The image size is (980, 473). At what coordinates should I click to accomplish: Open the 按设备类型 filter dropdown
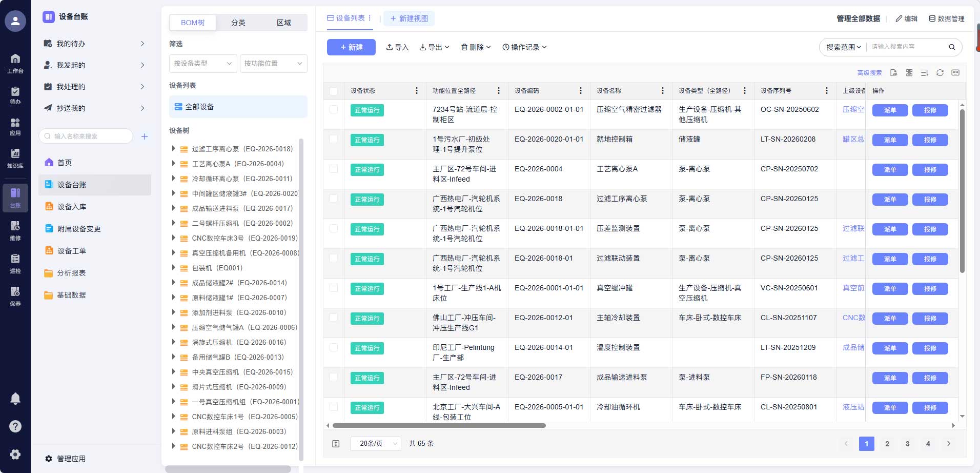point(202,64)
